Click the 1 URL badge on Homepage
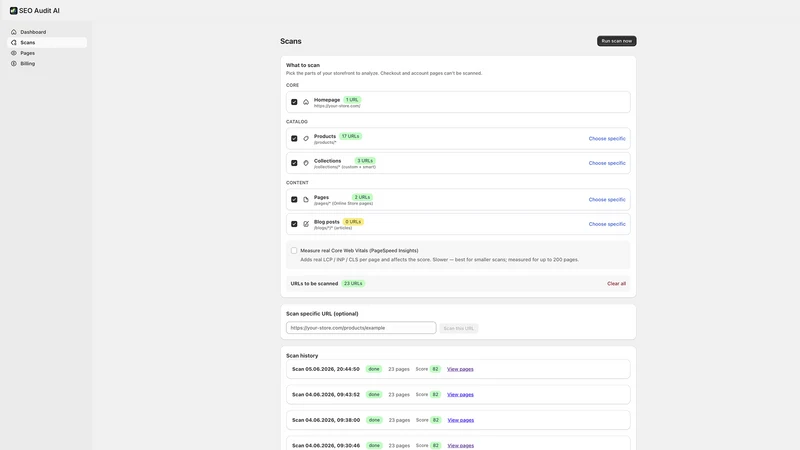The width and height of the screenshot is (800, 450). point(352,100)
